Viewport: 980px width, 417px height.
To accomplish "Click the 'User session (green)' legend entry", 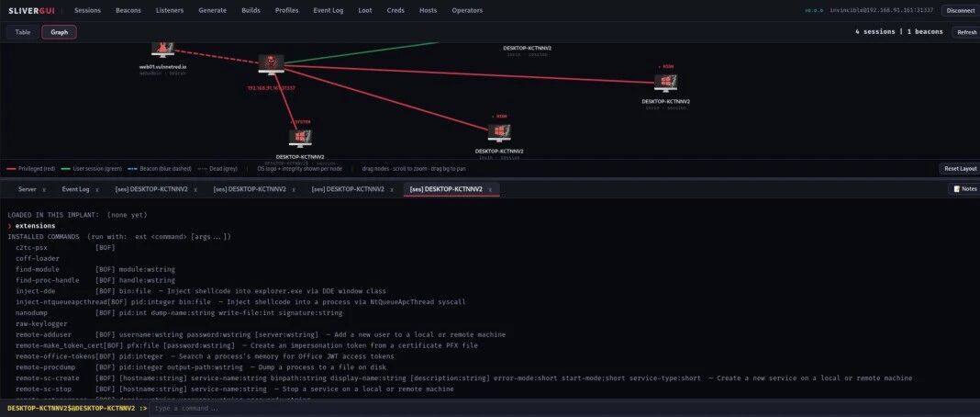I will click(93, 169).
